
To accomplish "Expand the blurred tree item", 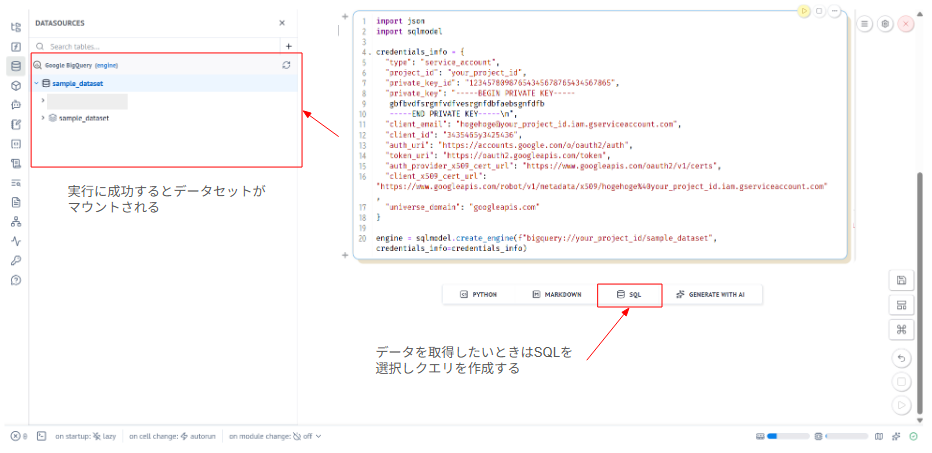I will pos(43,101).
